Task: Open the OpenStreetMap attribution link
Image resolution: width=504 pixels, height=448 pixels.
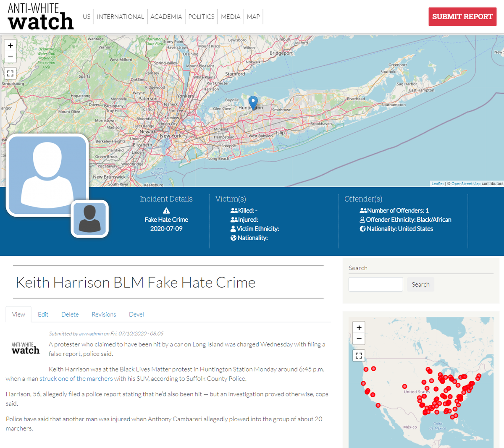Action: [466, 184]
